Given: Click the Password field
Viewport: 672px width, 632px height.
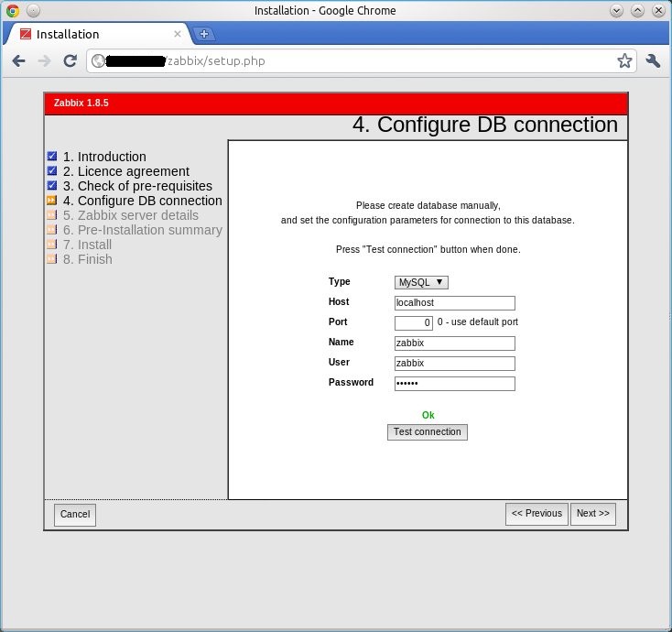Looking at the screenshot, I should (x=455, y=383).
